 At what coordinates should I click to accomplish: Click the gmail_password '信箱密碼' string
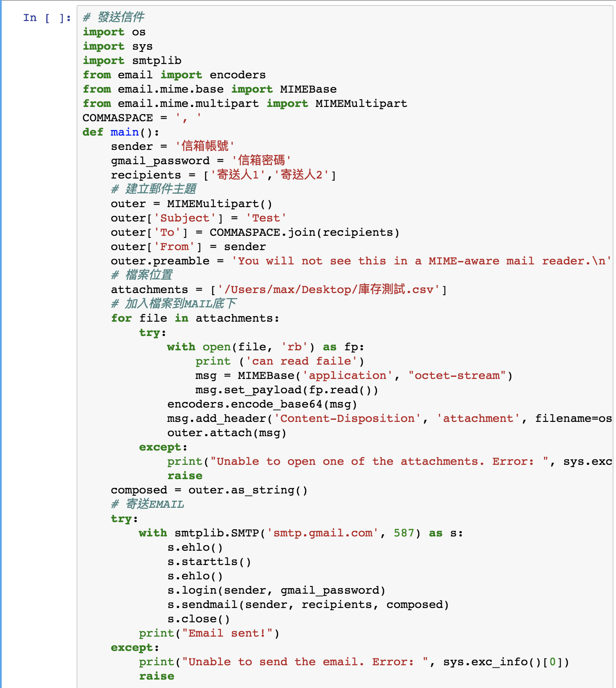[261, 160]
